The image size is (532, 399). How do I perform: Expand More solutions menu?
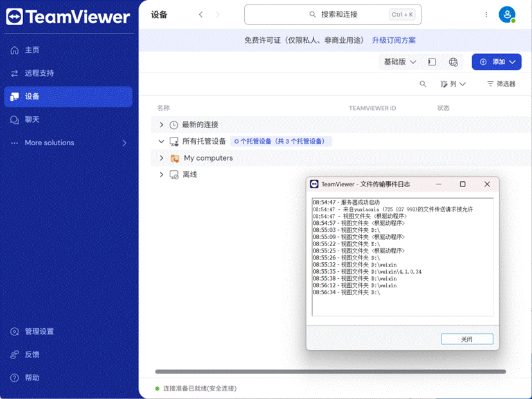click(68, 143)
